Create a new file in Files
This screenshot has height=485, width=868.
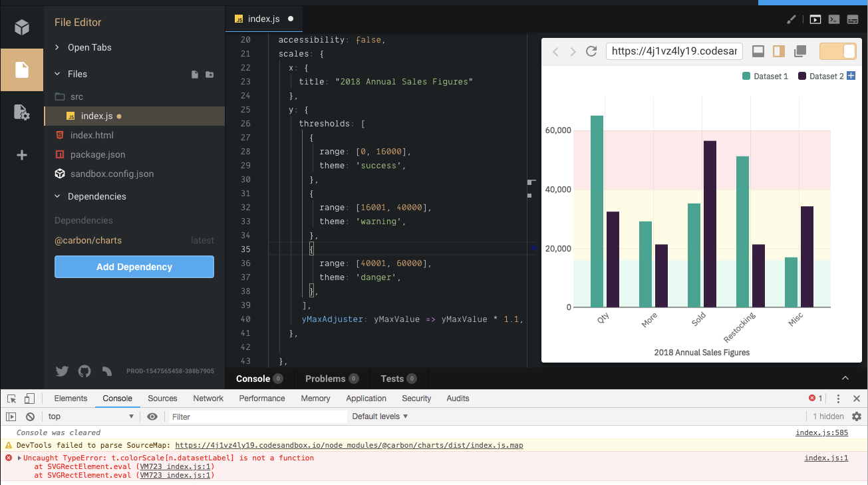(195, 75)
